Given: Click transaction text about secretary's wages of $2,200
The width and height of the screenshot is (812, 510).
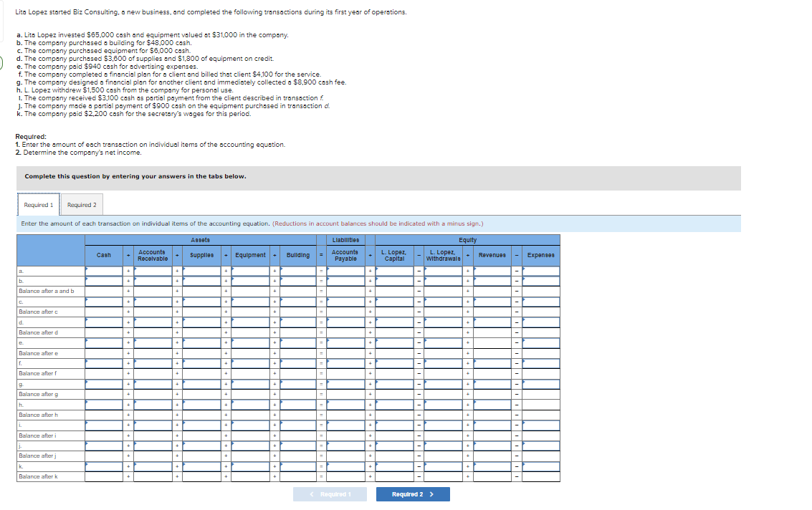Looking at the screenshot, I should (x=133, y=114).
